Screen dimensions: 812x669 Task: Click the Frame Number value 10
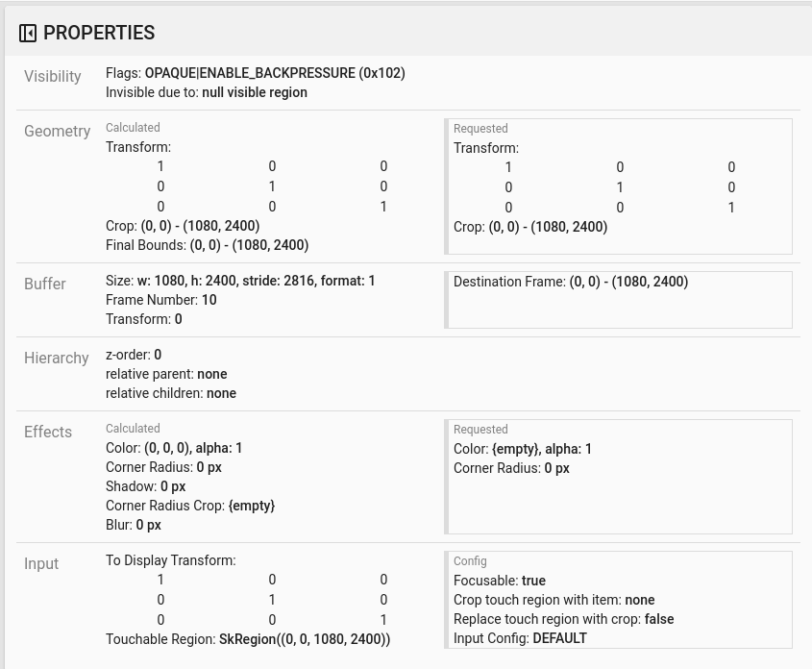(x=209, y=300)
